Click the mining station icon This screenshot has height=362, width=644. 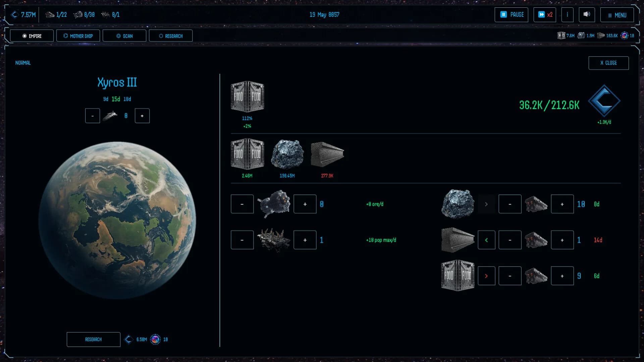274,204
